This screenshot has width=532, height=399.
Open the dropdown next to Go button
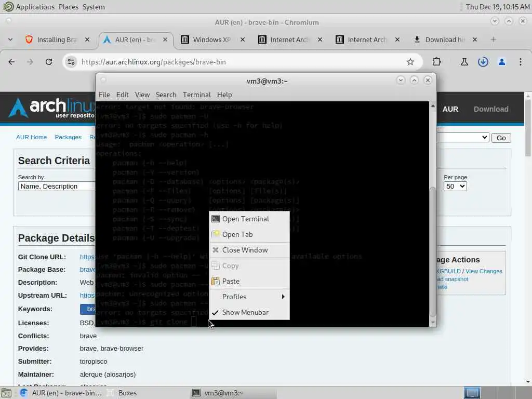[462, 137]
